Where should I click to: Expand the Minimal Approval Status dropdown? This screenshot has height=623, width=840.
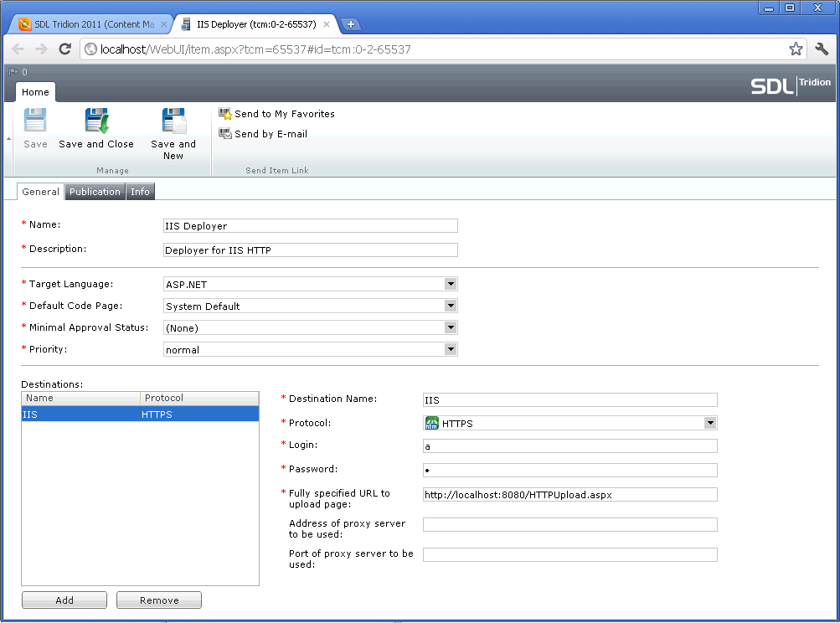(451, 328)
